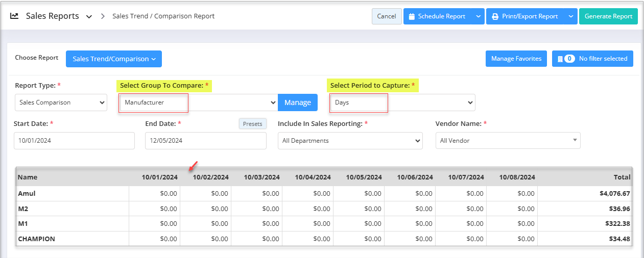The width and height of the screenshot is (644, 258).
Task: Open the Select Group To Compare dropdown
Action: pos(198,102)
